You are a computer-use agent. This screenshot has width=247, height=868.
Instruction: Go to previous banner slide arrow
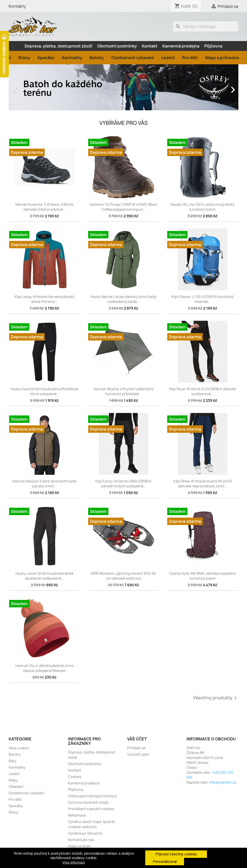pyautogui.click(x=15, y=90)
